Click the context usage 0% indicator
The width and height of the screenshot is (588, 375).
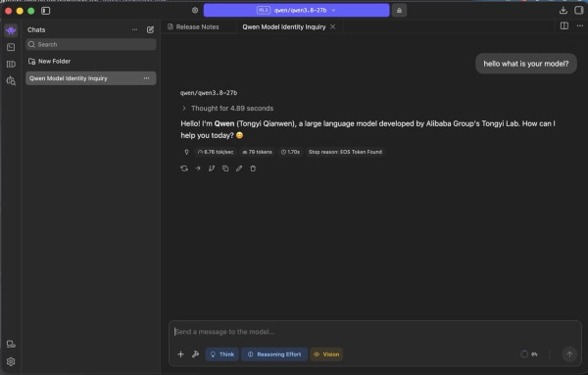[x=529, y=354]
